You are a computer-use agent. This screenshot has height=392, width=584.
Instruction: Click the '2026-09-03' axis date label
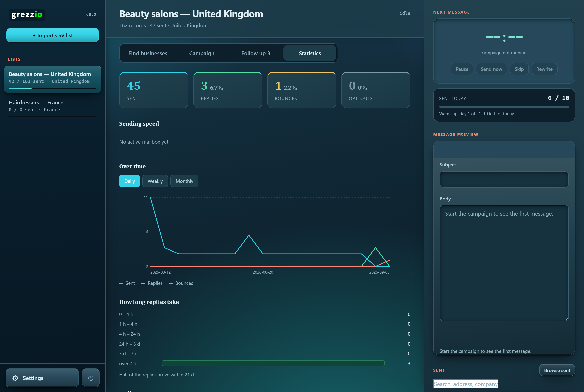tap(379, 272)
